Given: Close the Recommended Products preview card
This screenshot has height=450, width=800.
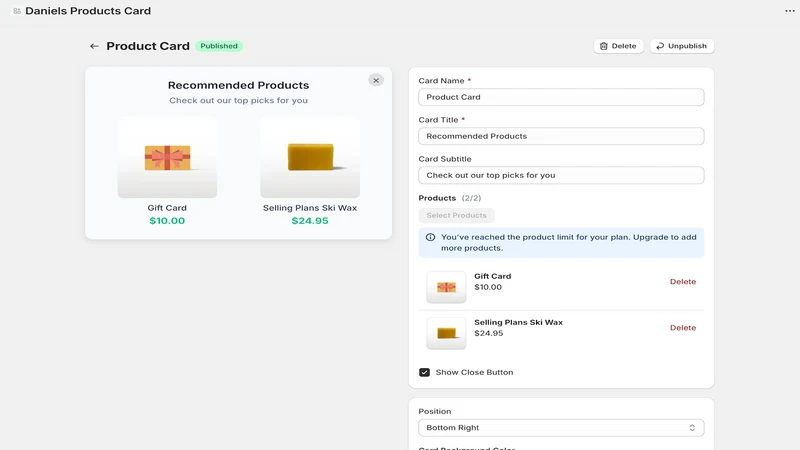Looking at the screenshot, I should pyautogui.click(x=376, y=80).
